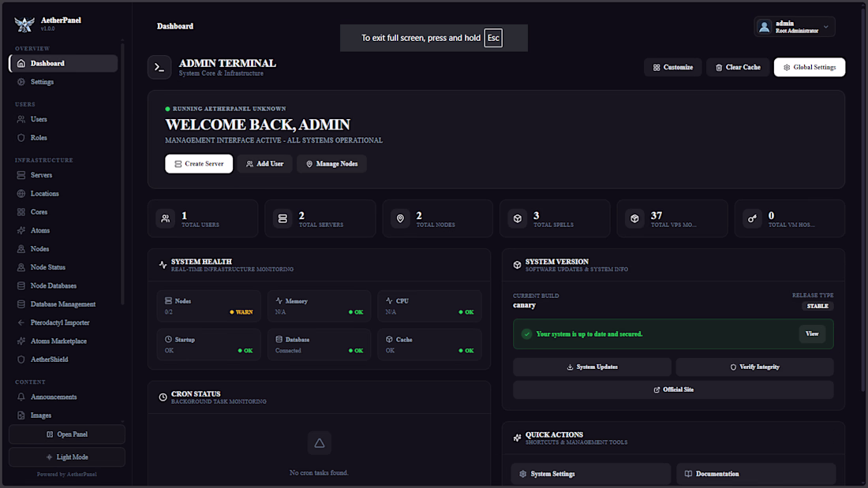Viewport: 868px width, 488px height.
Task: Click the Manage Nodes button
Action: click(x=331, y=164)
